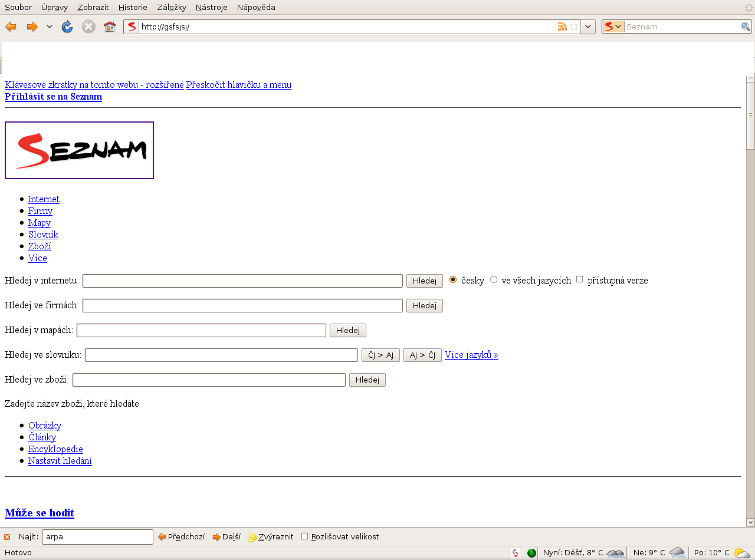Click the ČJ > AJ translate button
This screenshot has width=755, height=560.
(x=380, y=355)
